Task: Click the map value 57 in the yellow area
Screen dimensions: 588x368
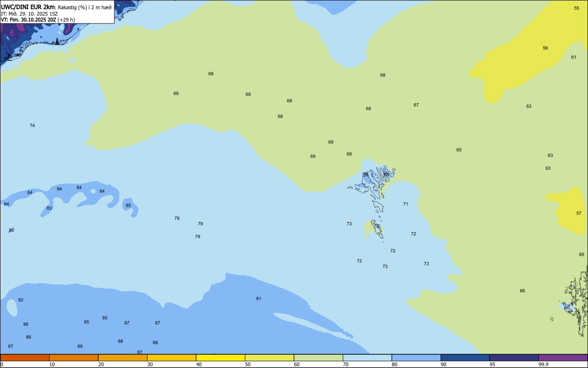Action: point(579,213)
